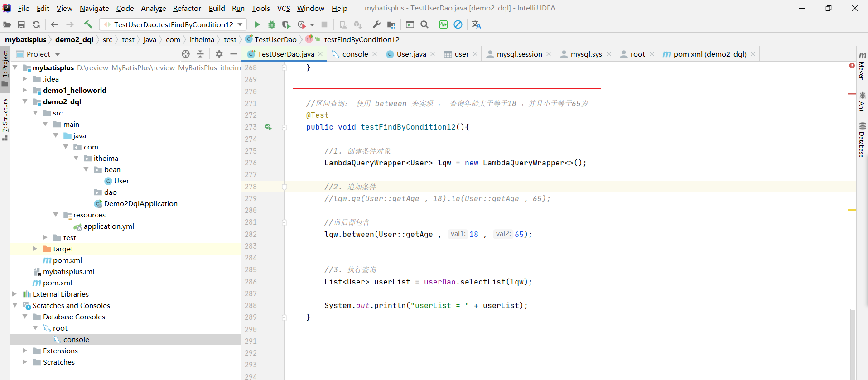Start debugging with the bug icon
The height and width of the screenshot is (380, 868).
272,24
